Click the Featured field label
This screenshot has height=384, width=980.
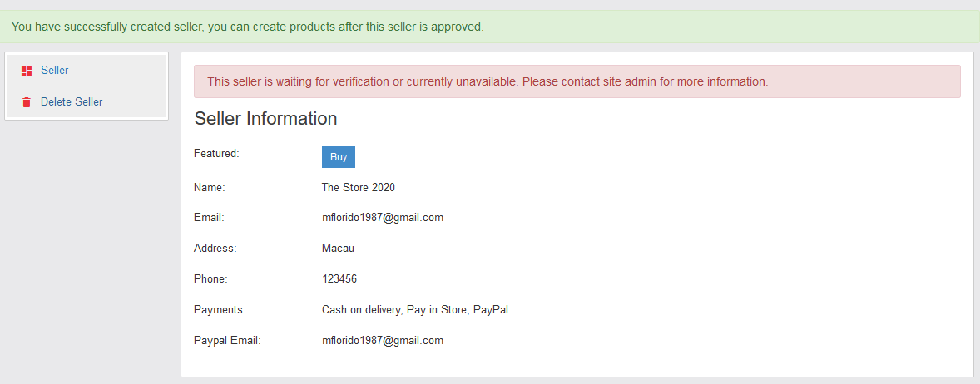(216, 154)
